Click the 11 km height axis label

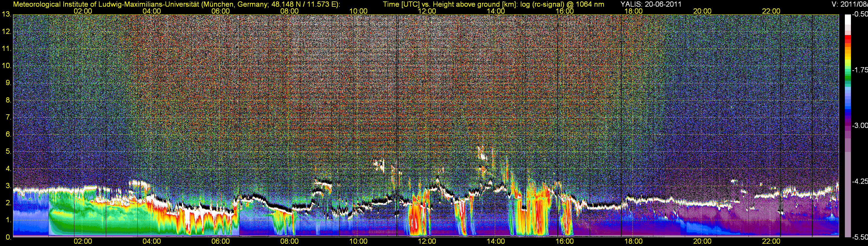point(6,49)
